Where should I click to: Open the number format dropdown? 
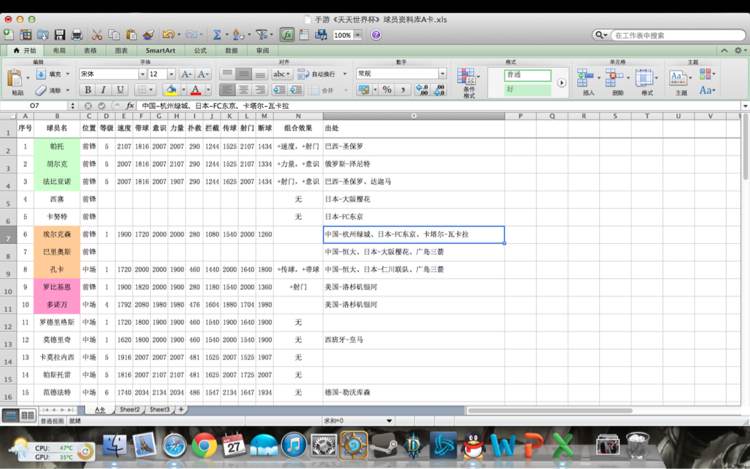pos(442,74)
